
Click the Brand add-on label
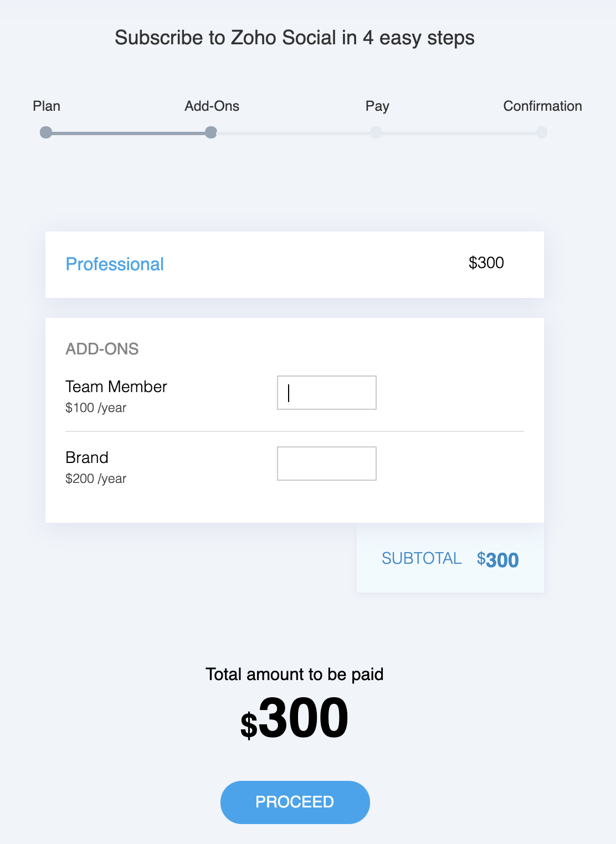(x=87, y=457)
